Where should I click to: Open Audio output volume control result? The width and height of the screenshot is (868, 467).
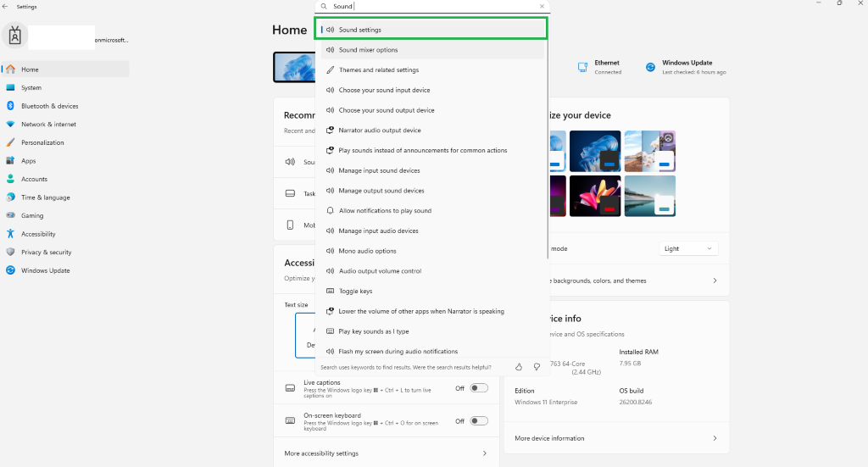point(432,270)
